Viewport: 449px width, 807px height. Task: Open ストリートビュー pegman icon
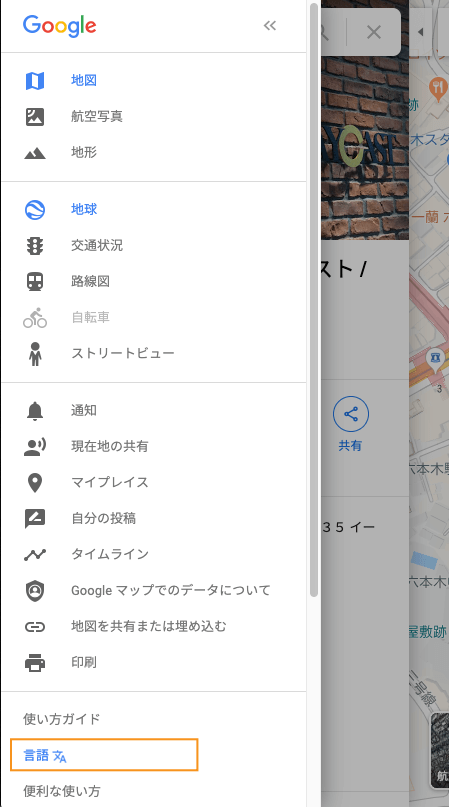pyautogui.click(x=35, y=354)
